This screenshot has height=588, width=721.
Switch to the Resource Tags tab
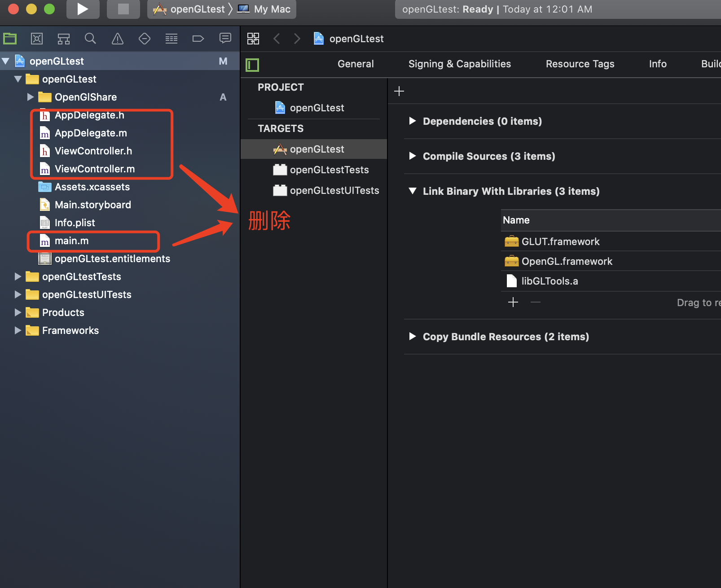coord(580,64)
